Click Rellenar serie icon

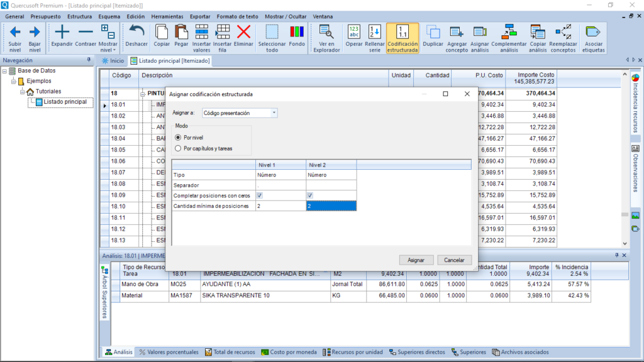[375, 31]
